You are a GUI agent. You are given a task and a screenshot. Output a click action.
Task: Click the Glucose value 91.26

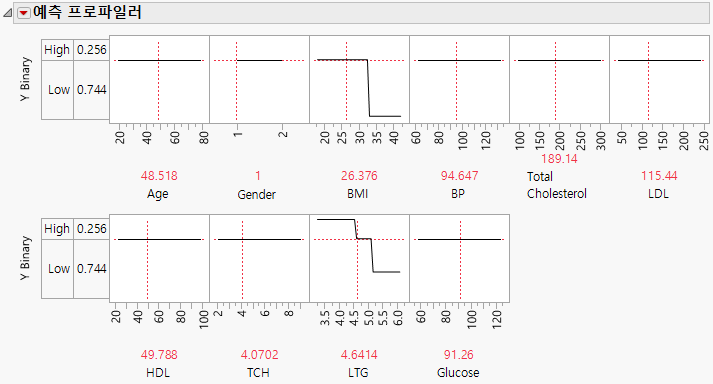click(459, 354)
